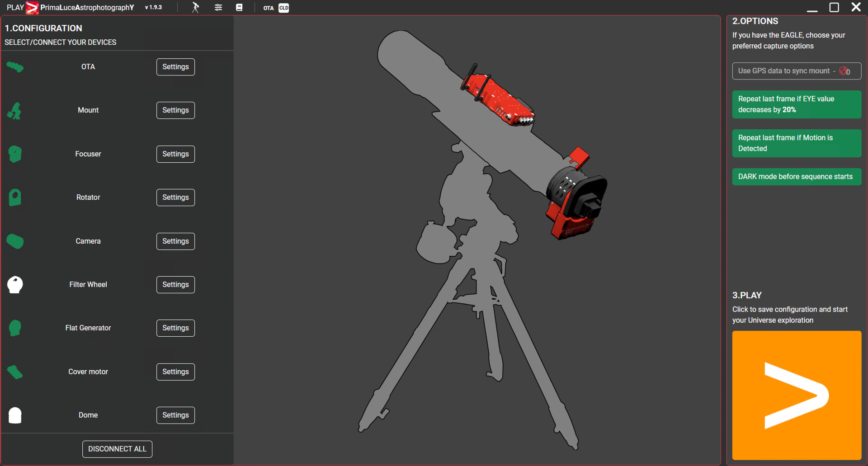Screen dimensions: 868x466
Task: Open the telescope icon in top toolbar
Action: pos(195,8)
